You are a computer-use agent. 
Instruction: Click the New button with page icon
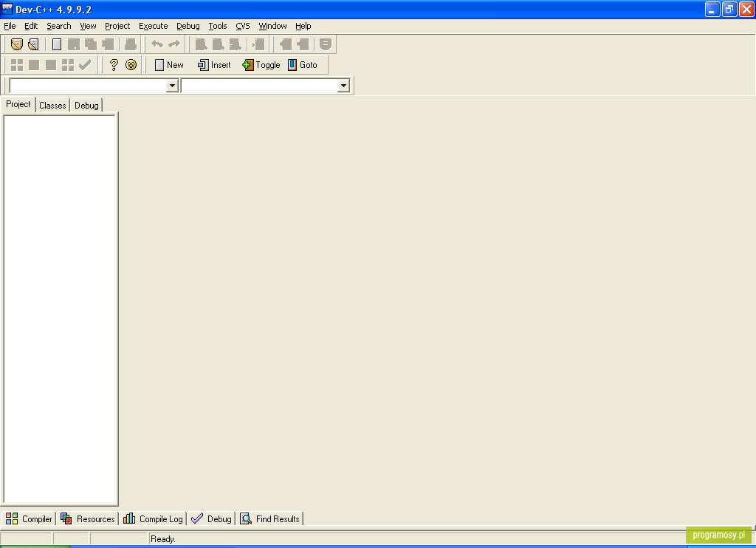(x=169, y=65)
